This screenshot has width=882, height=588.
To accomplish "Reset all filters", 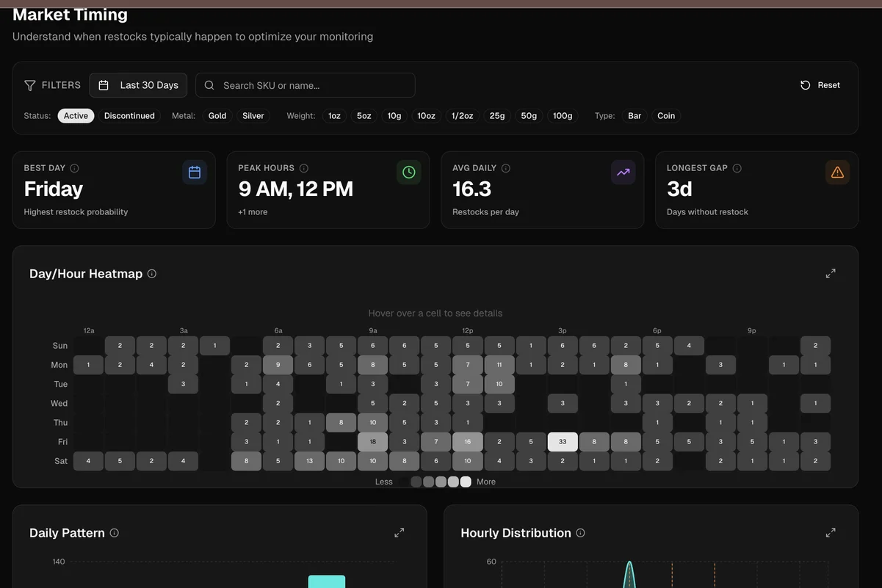I will 820,85.
